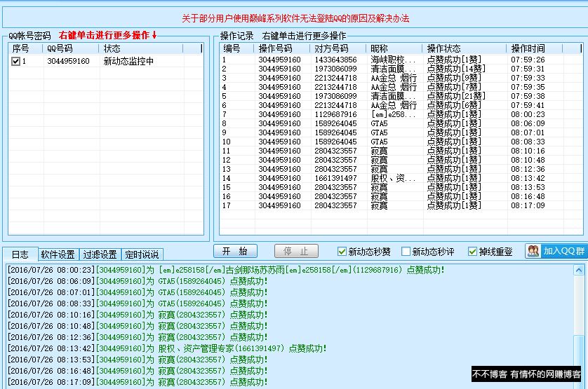Select the 对方号码 column header
This screenshot has height=389, width=588.
pos(331,48)
